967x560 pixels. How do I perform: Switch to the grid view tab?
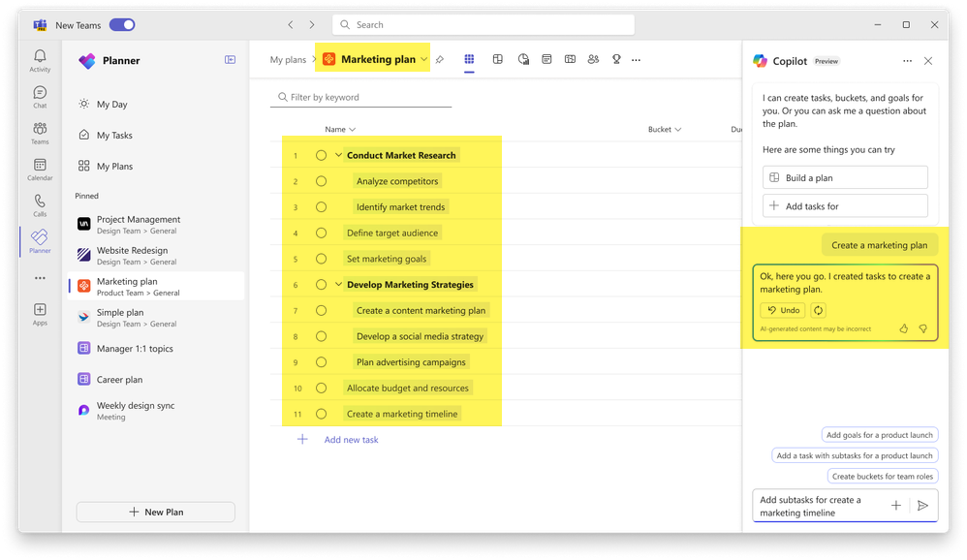pos(469,60)
